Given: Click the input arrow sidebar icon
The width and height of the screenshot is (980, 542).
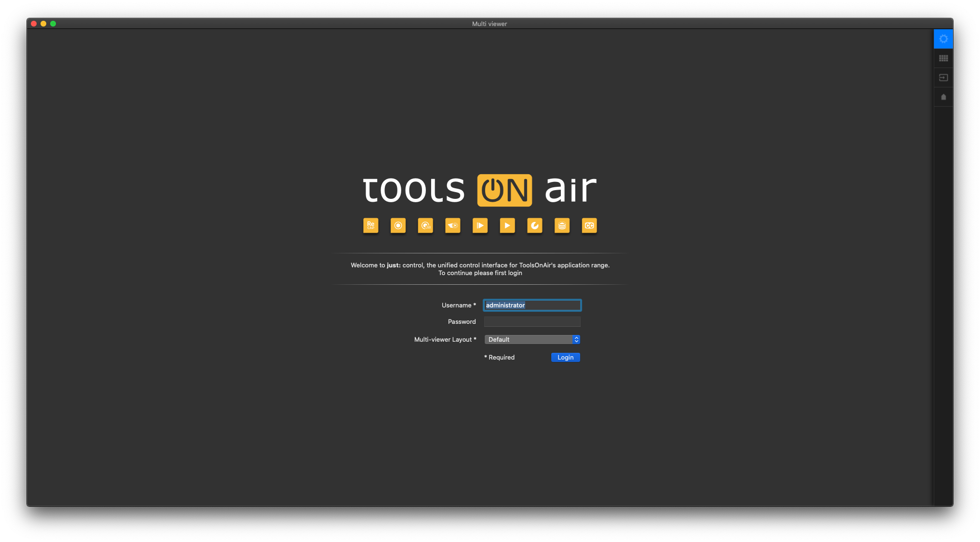Looking at the screenshot, I should click(x=943, y=78).
